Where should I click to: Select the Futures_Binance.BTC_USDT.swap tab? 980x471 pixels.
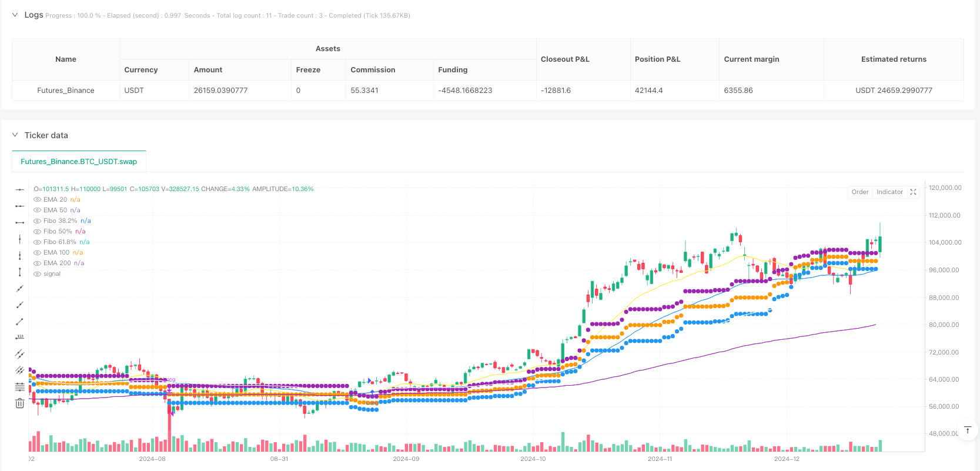79,162
